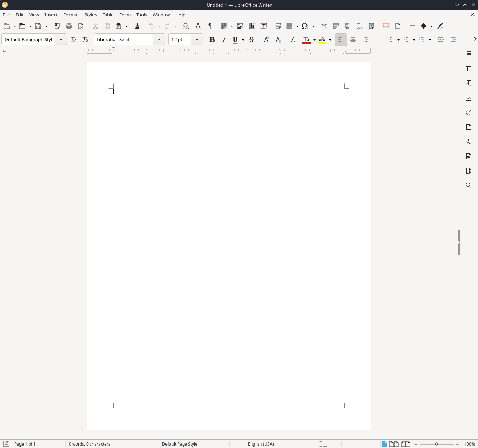The height and width of the screenshot is (448, 478).
Task: Click the Spelling check icon
Action: click(198, 26)
